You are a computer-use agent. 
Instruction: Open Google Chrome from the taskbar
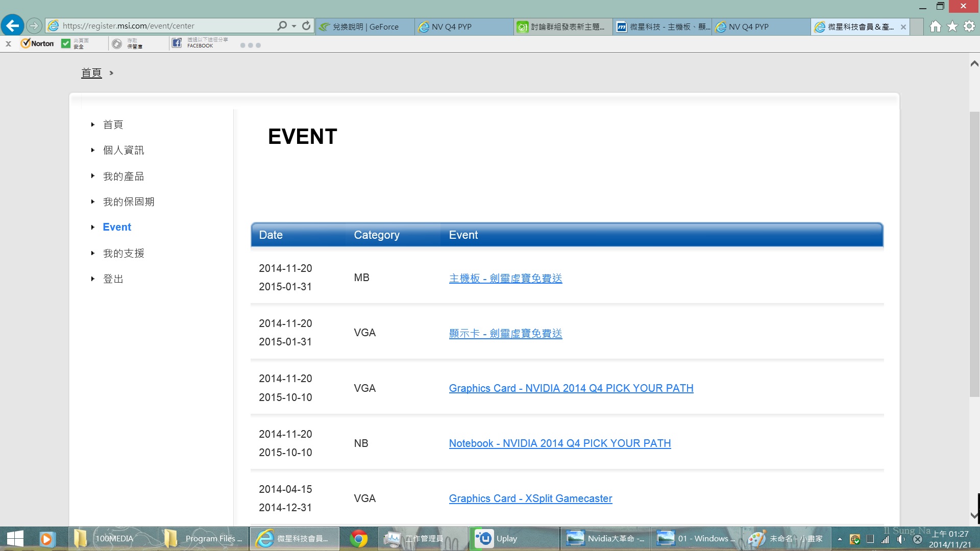coord(359,539)
